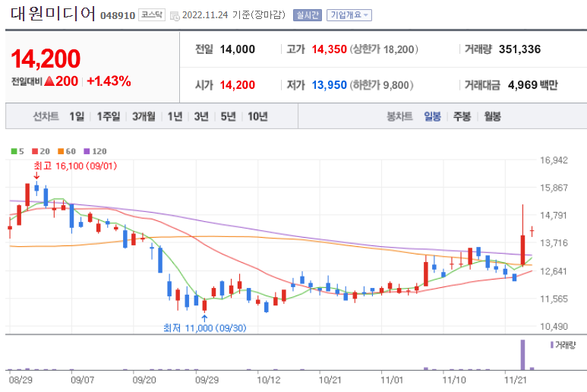Click the current price 14,200 in large red
This screenshot has height=392, width=587.
(46, 58)
